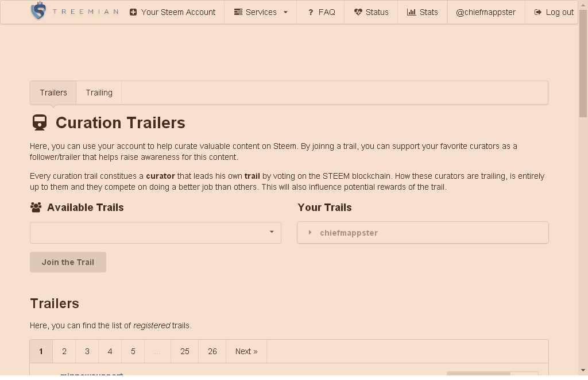The width and height of the screenshot is (588, 380).
Task: Switch to the Trailing tab
Action: click(99, 93)
